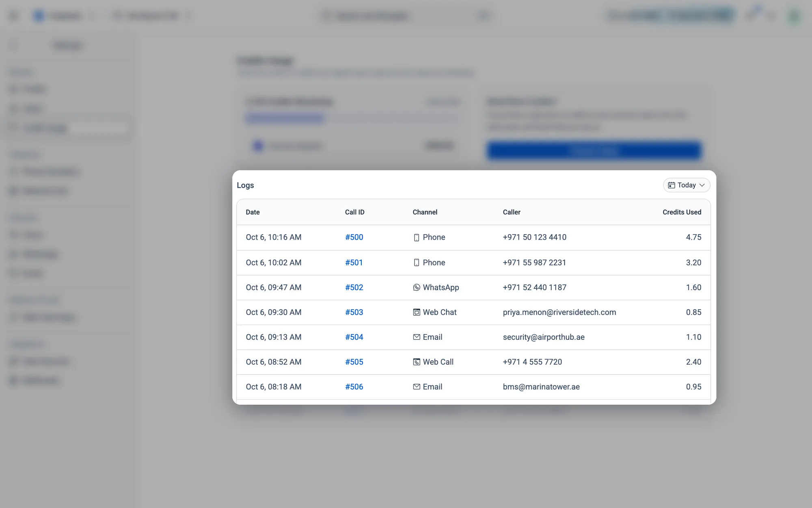Click the date Oct 6, 10:02 AM
This screenshot has width=812, height=508.
point(274,263)
